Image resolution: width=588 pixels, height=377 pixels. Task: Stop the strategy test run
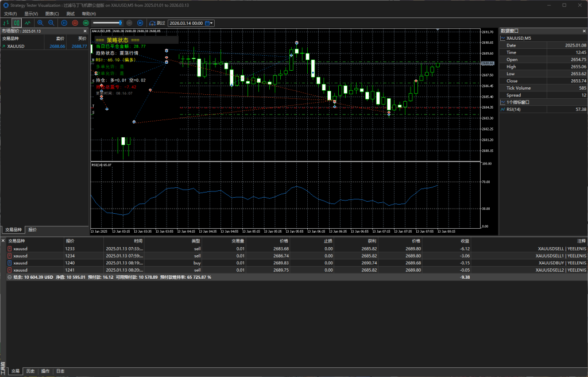[x=75, y=23]
